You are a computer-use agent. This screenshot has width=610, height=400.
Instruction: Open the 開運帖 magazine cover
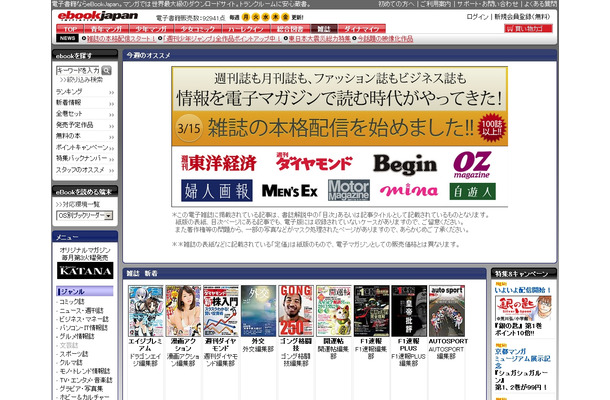click(x=334, y=311)
